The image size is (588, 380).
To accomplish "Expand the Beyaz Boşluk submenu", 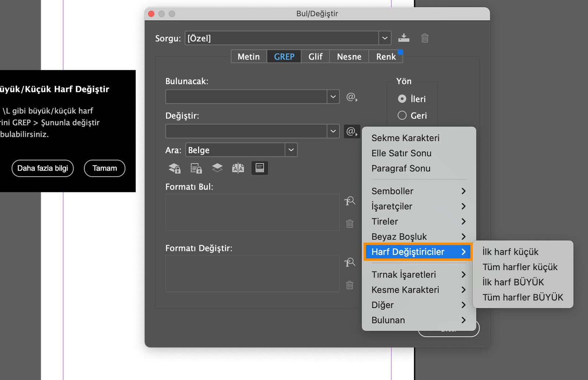I will [419, 237].
